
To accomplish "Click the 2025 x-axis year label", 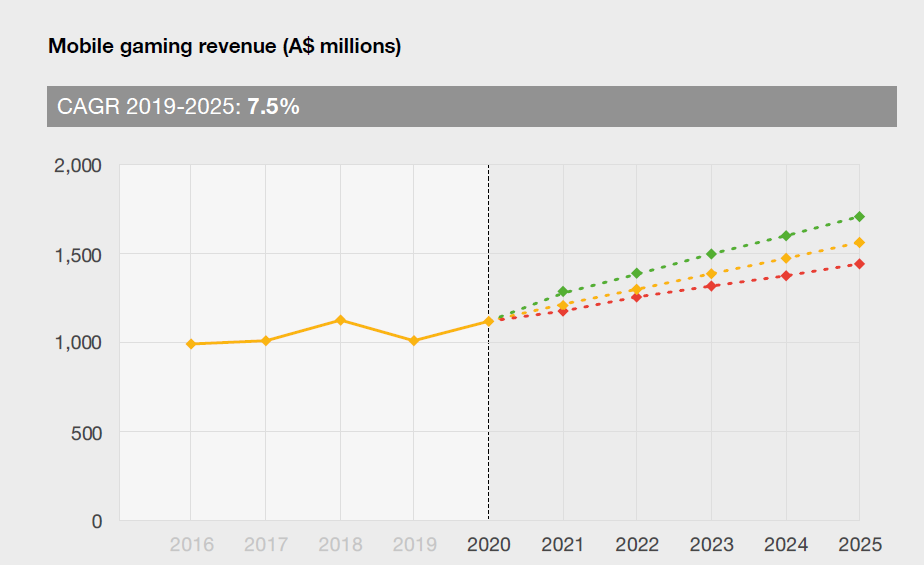I will click(x=859, y=545).
